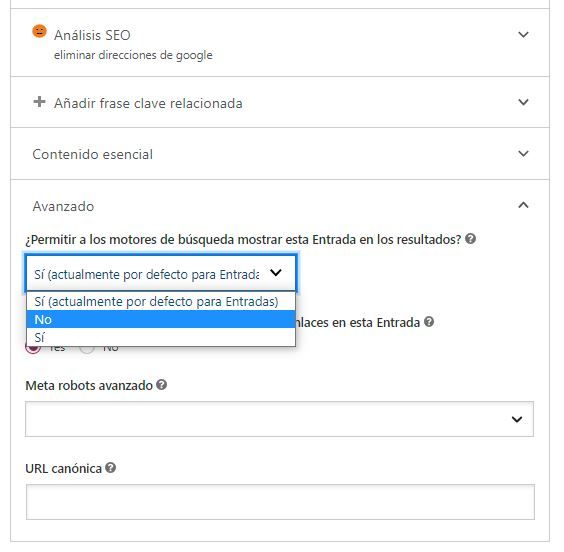Click the Meta robots avanzado dropdown arrow
The image size is (564, 552).
point(517,419)
